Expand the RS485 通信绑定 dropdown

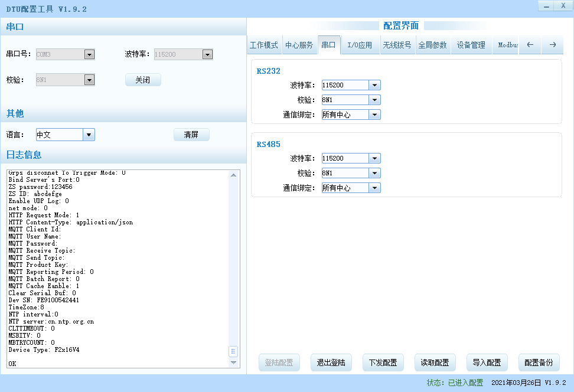[374, 188]
